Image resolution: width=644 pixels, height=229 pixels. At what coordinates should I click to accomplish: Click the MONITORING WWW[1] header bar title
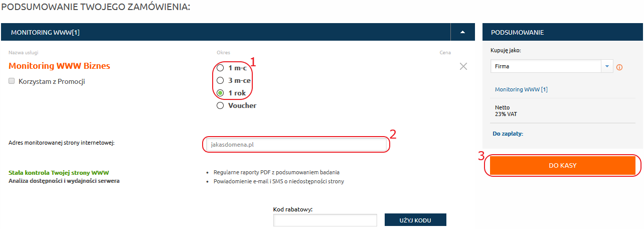[46, 33]
